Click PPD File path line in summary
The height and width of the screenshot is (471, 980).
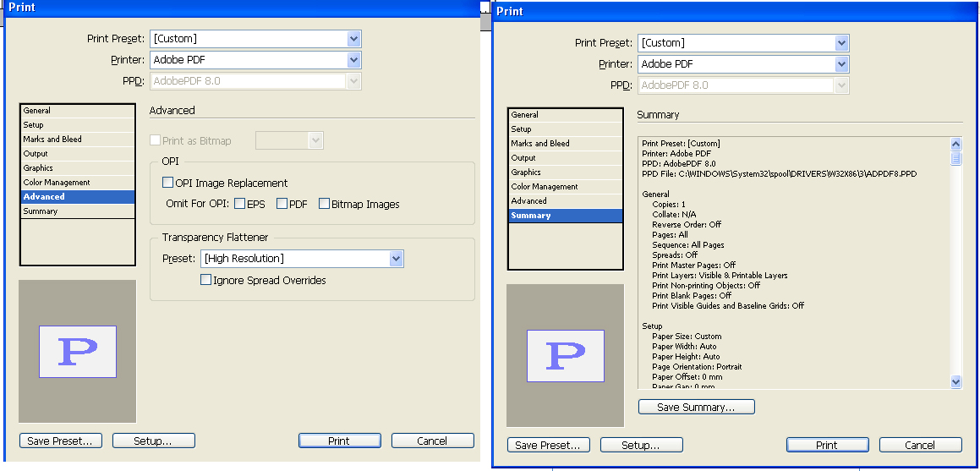click(x=780, y=174)
